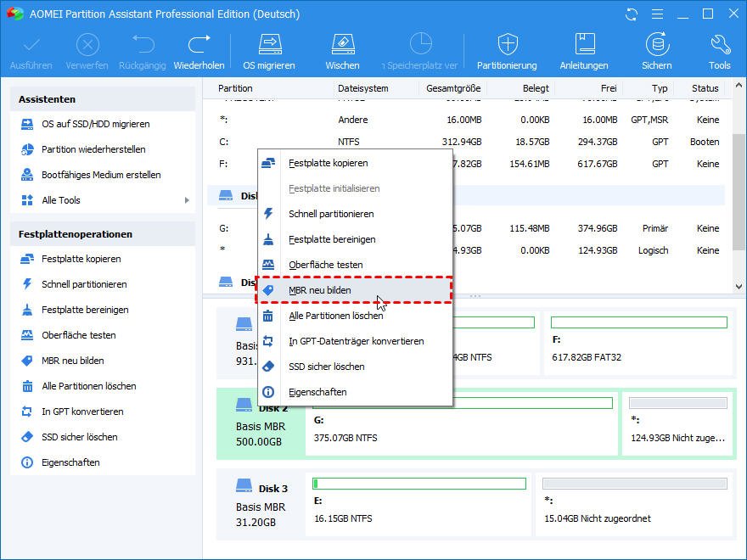Choose Alle Partitionen löschen in context menu
The height and width of the screenshot is (560, 747).
coord(355,316)
